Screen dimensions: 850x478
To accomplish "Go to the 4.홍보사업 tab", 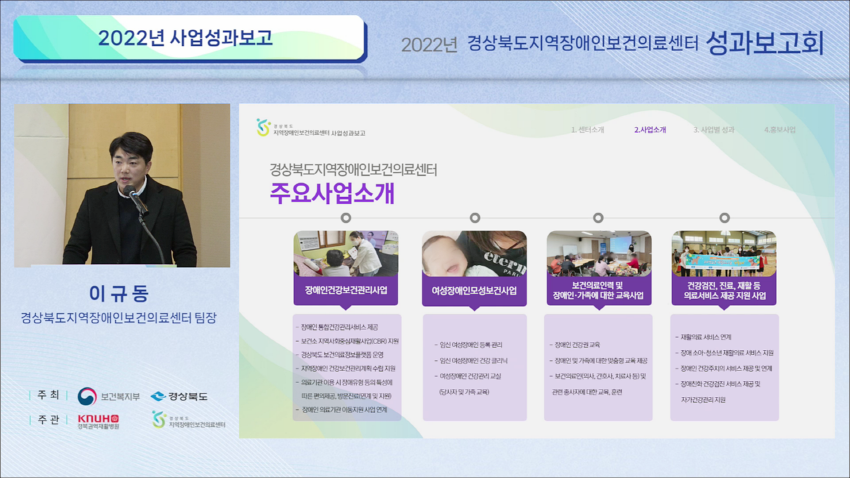I will (x=780, y=130).
